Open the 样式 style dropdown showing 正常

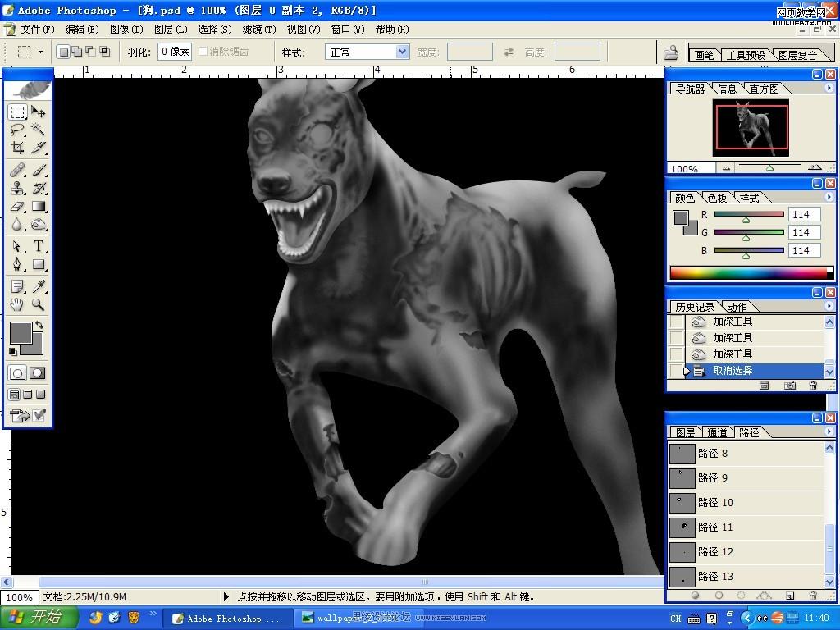point(402,52)
